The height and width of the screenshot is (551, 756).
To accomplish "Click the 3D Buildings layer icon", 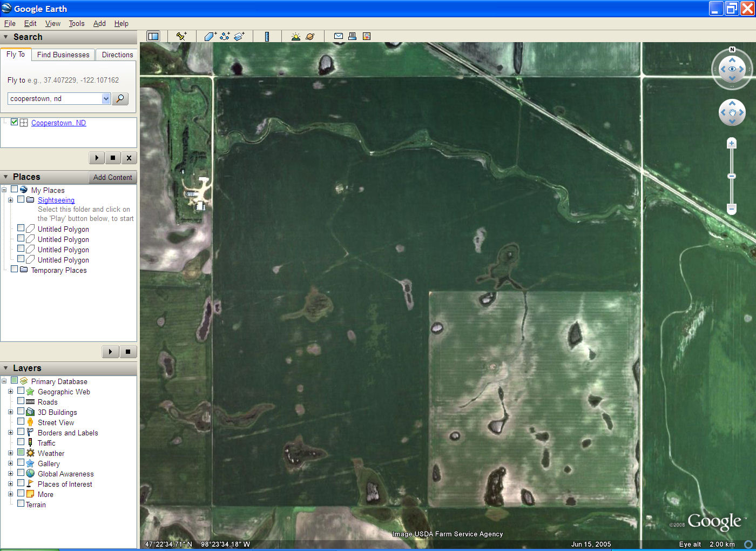I will coord(30,412).
